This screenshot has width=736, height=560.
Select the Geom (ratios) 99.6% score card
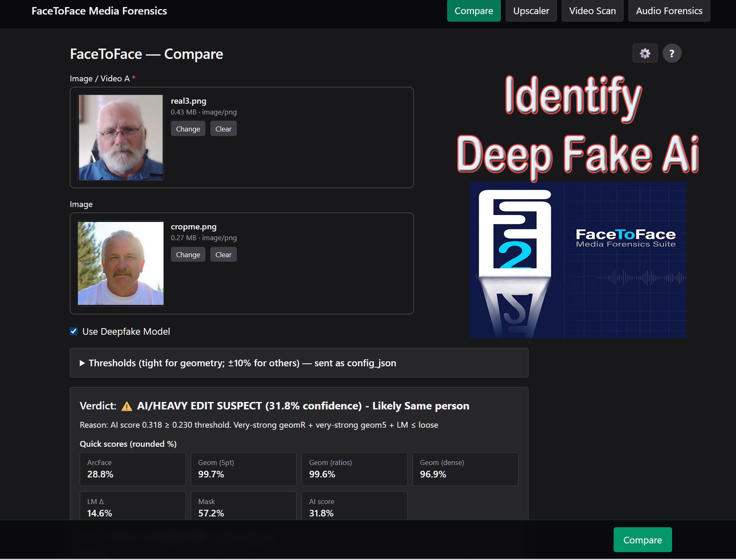(x=354, y=469)
